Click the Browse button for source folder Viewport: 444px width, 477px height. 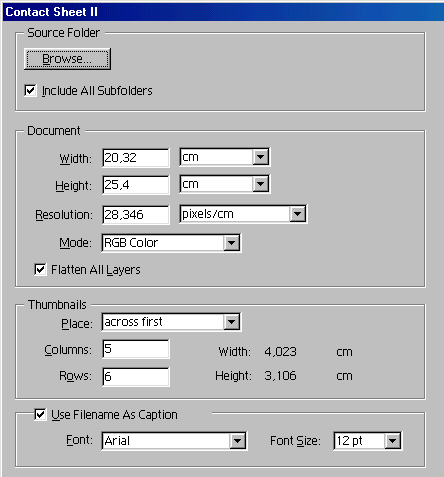click(x=67, y=59)
